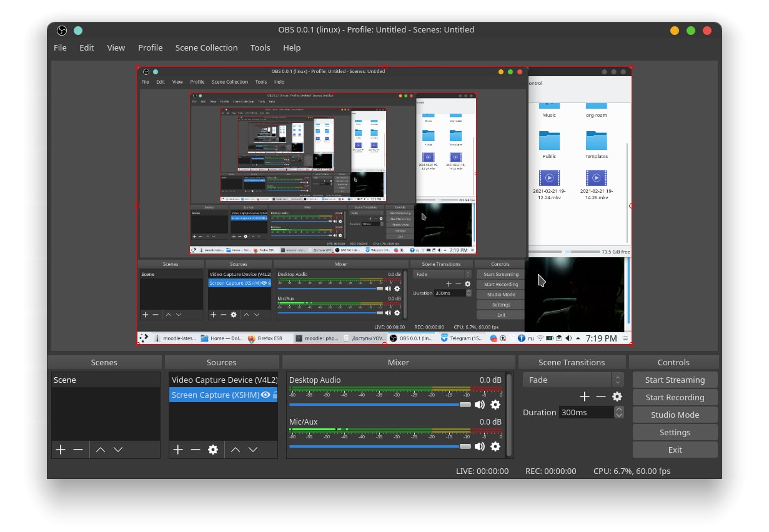The image size is (769, 532).
Task: Select the Scene row in the main Scenes list
Action: (106, 380)
